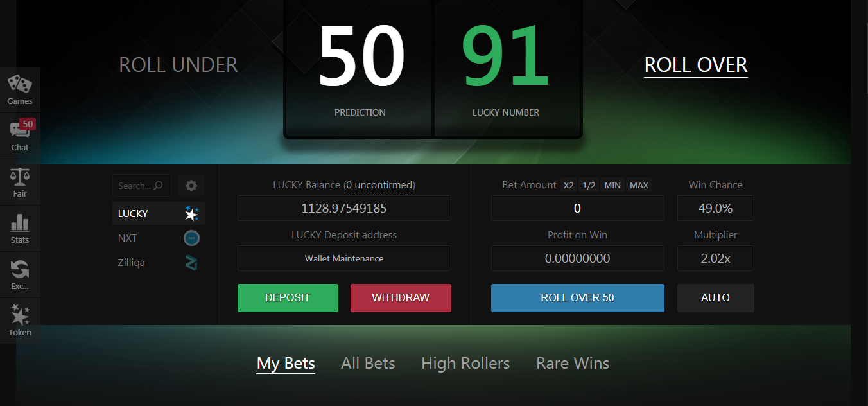Select the NXT coin icon
Screen dimensions: 868x406
(191, 238)
